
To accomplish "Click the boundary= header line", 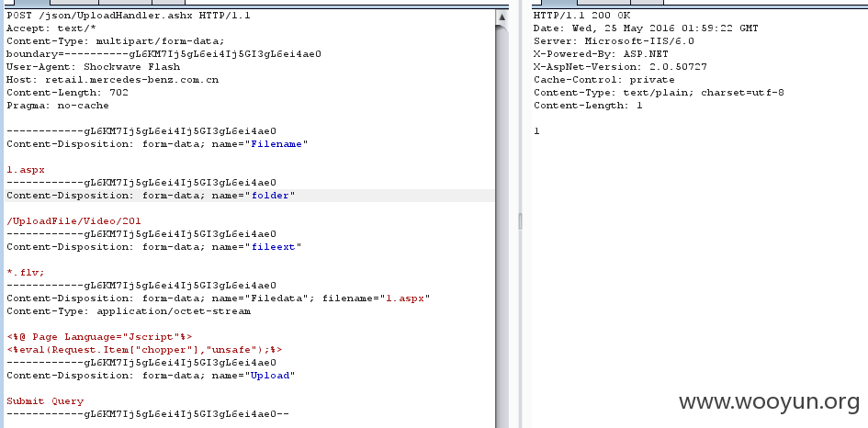I will pos(163,53).
